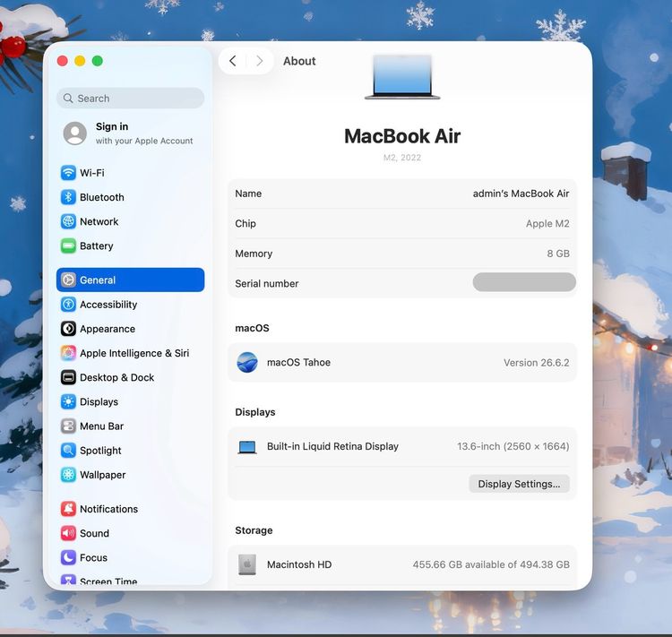Open Wi-Fi settings icon in sidebar

coord(68,173)
